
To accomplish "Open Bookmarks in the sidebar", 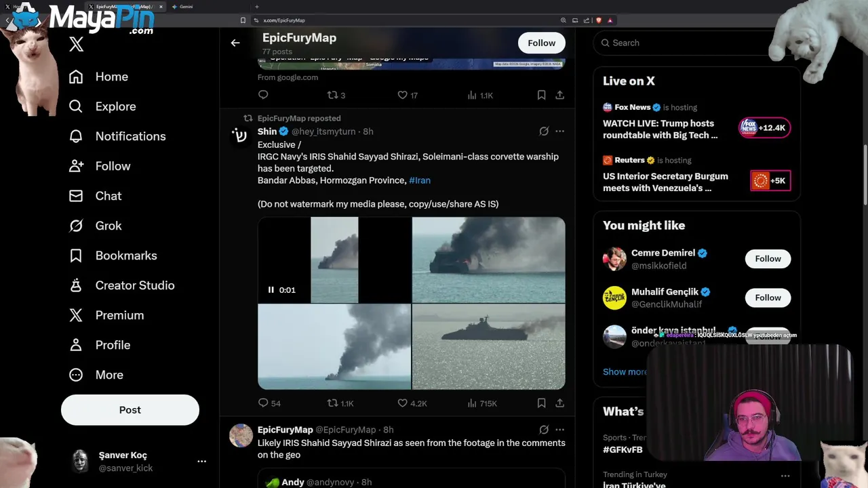I will pyautogui.click(x=113, y=256).
